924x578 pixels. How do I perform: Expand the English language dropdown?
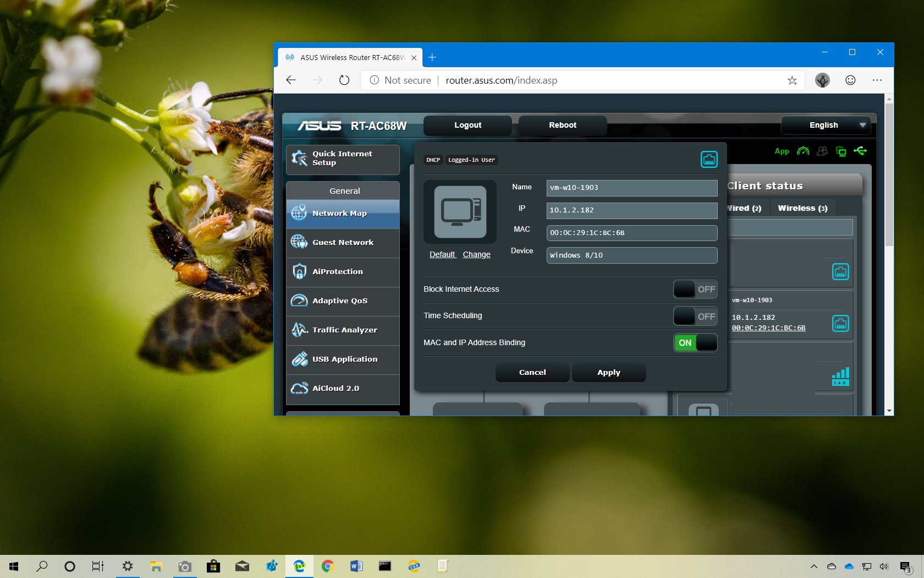point(826,126)
